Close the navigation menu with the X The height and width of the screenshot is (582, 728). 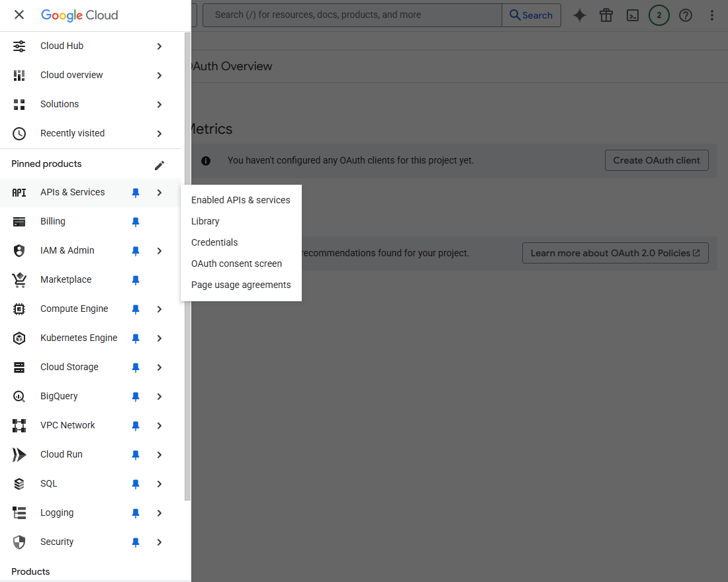(19, 15)
